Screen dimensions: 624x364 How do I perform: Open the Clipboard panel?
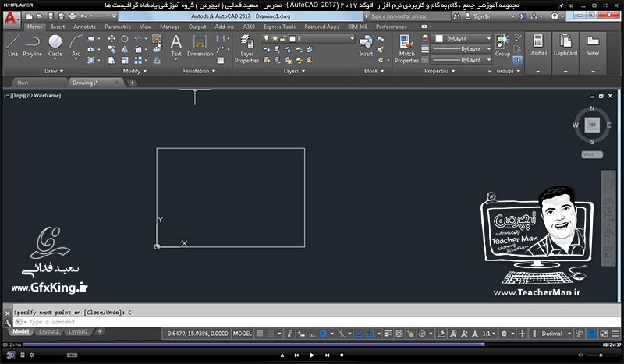(x=565, y=53)
